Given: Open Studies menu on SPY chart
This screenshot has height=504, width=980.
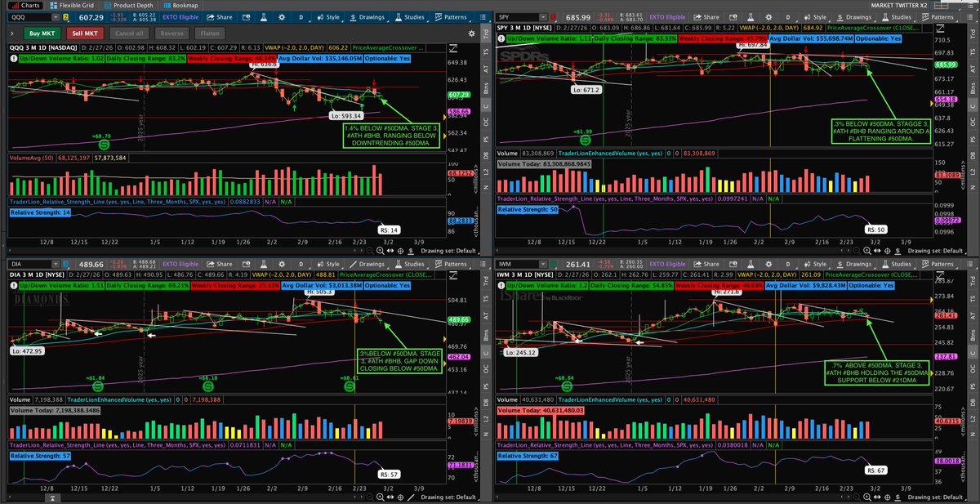Looking at the screenshot, I should tap(898, 17).
